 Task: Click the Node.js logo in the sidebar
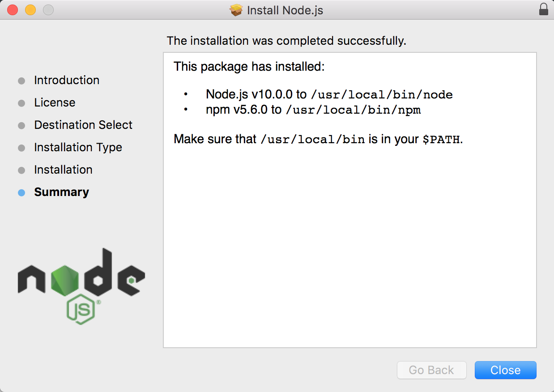tap(81, 286)
